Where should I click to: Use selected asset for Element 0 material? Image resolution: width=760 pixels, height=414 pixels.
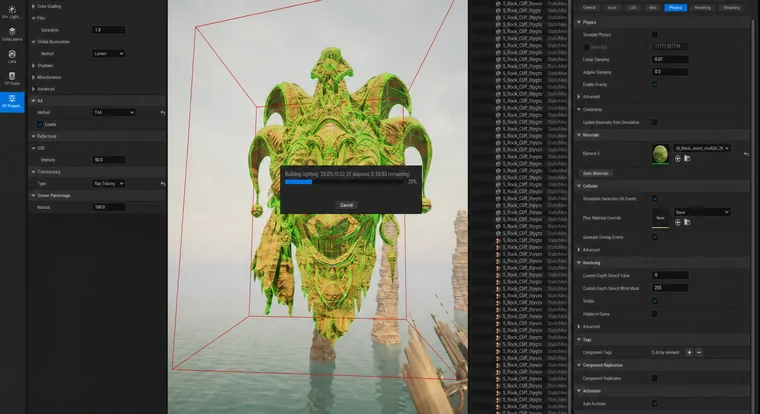point(678,159)
